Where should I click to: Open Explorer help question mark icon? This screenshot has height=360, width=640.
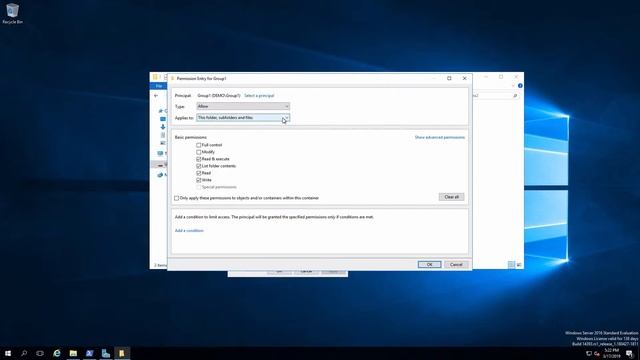click(520, 86)
